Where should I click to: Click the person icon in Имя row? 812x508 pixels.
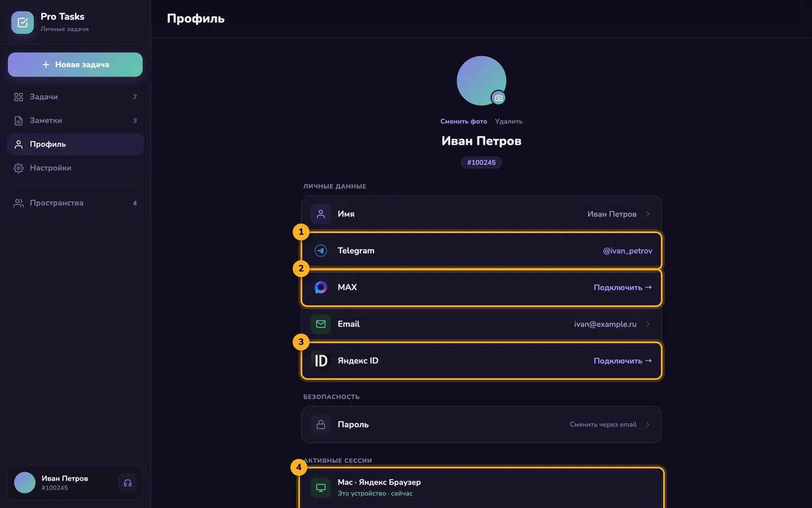tap(321, 214)
